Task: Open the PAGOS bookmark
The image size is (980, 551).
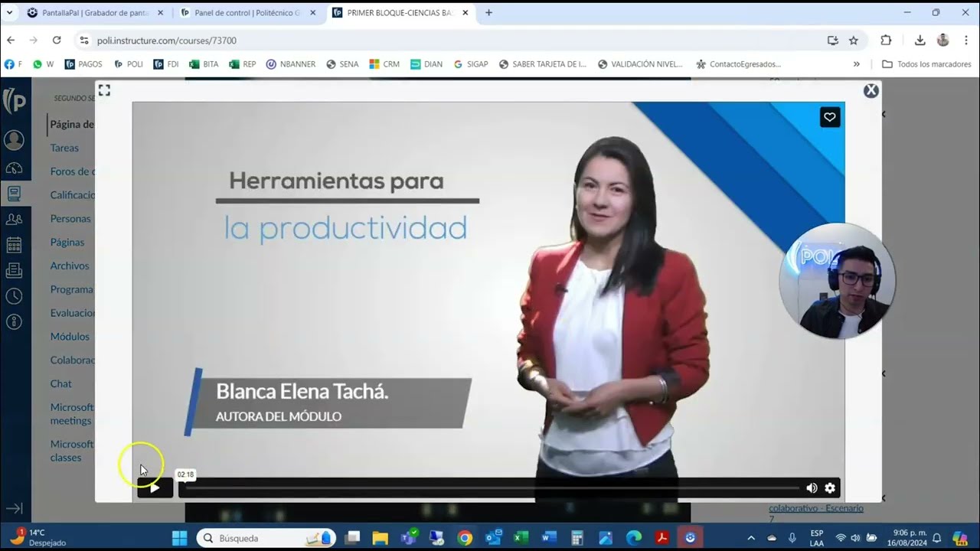Action: pos(83,64)
